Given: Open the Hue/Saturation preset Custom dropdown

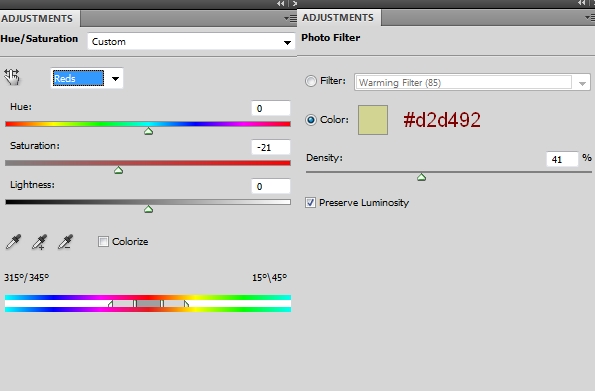Looking at the screenshot, I should point(191,41).
